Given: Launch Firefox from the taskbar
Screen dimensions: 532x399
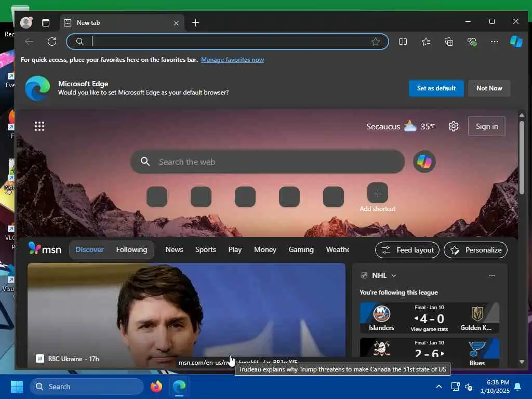Looking at the screenshot, I should (x=156, y=387).
